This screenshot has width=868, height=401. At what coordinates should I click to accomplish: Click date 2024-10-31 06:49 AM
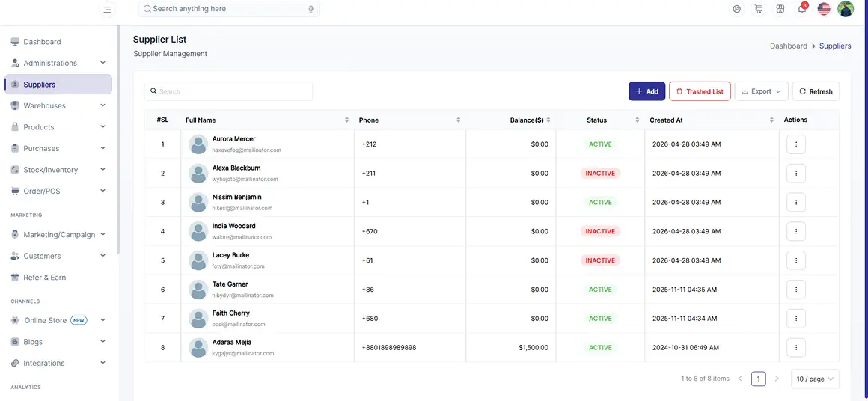click(x=686, y=348)
